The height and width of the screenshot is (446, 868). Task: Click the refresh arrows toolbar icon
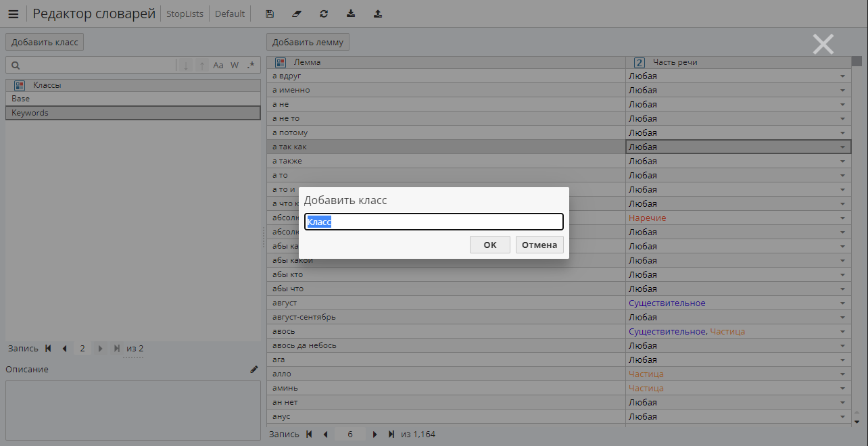pyautogui.click(x=324, y=14)
